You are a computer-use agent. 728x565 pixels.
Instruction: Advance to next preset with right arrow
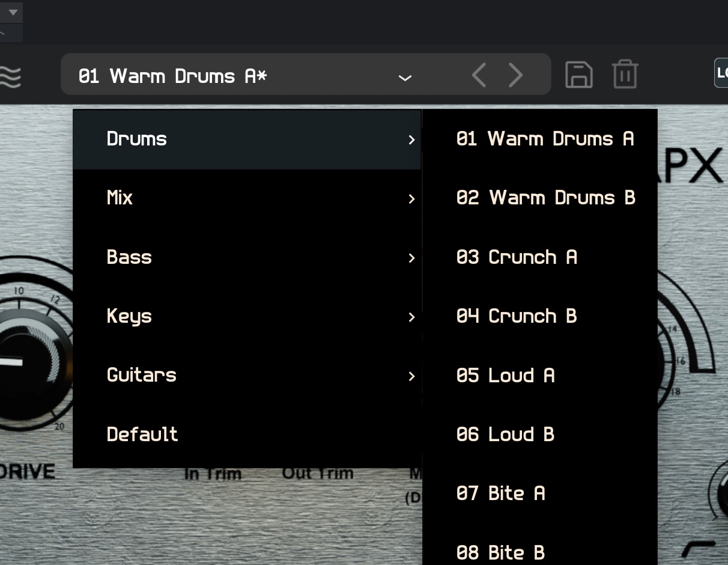click(515, 76)
